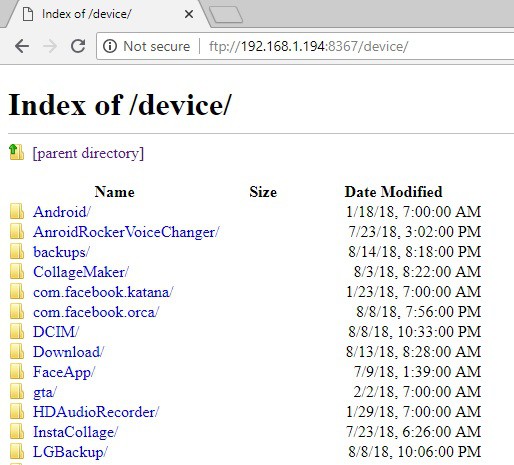
Task: Click the forward navigation arrow
Action: 50,46
